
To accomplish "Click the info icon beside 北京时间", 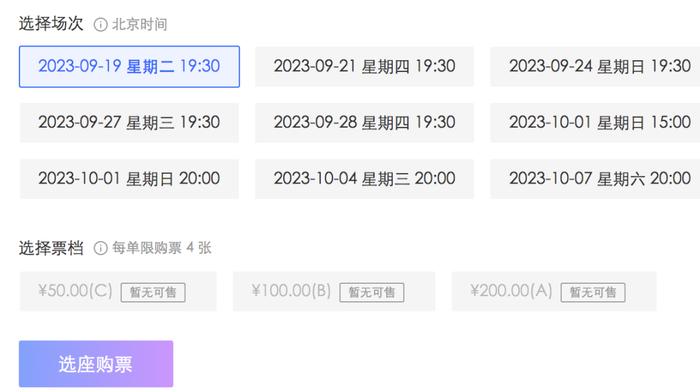I will tap(100, 25).
